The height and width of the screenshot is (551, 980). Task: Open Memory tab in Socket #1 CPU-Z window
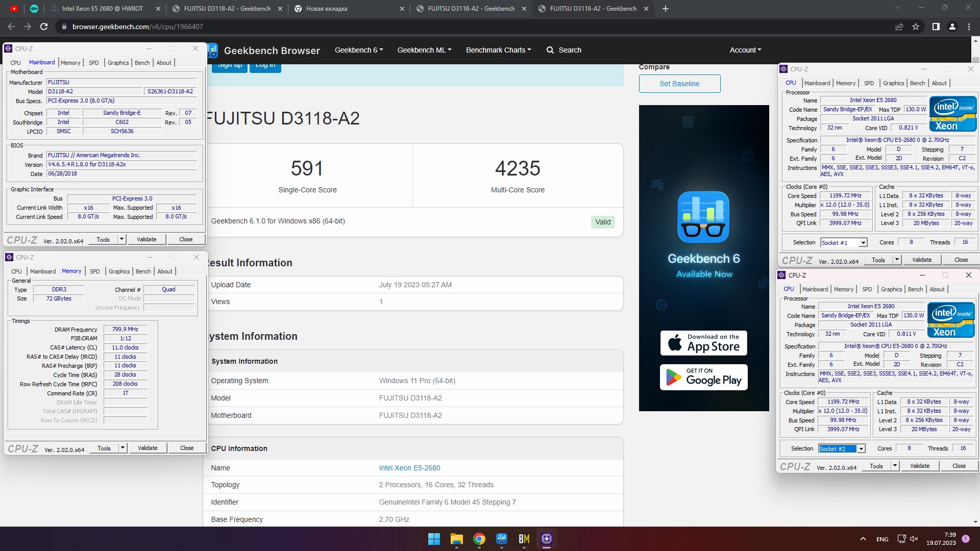(x=845, y=83)
